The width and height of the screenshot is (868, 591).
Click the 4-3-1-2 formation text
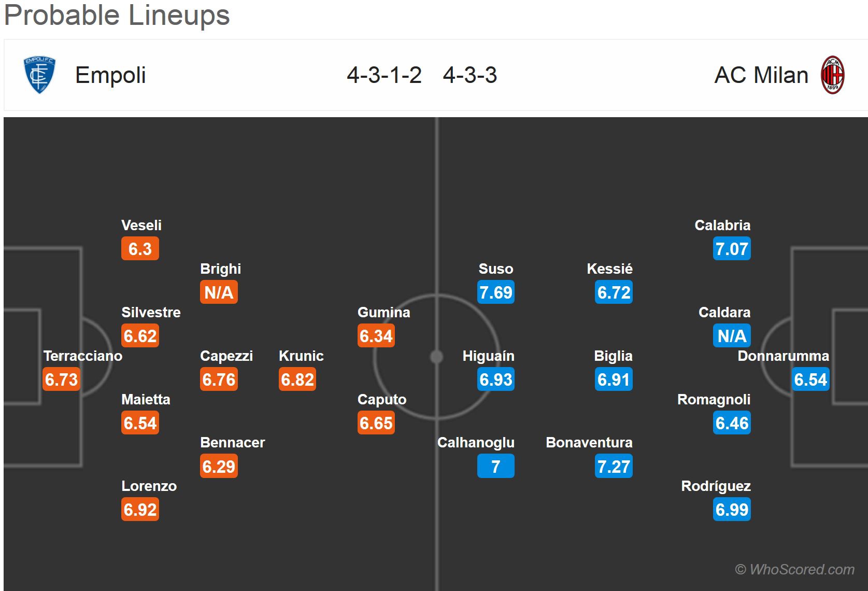click(384, 75)
